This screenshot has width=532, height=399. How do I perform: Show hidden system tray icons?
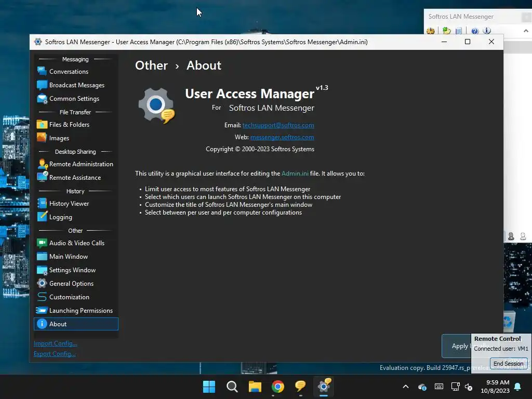point(405,387)
